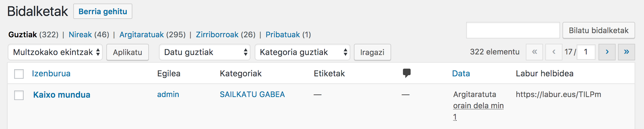Open the Kaixo mundua post link
644x129 pixels.
coord(61,95)
